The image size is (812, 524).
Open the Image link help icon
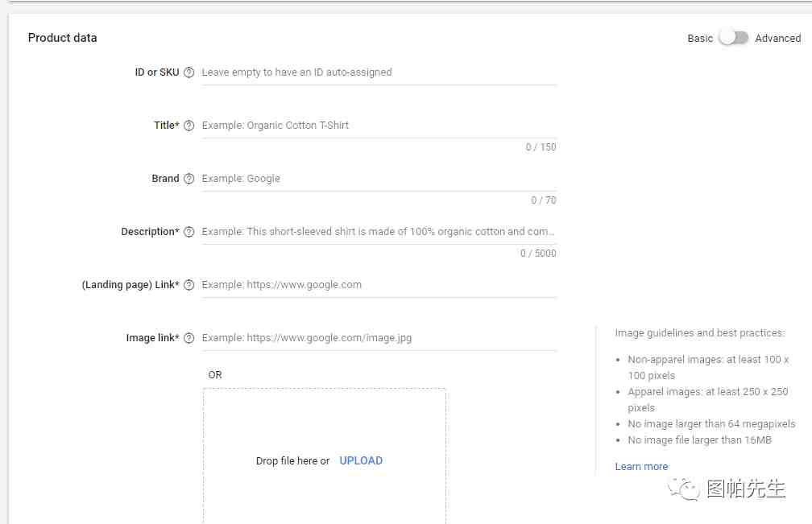click(188, 338)
